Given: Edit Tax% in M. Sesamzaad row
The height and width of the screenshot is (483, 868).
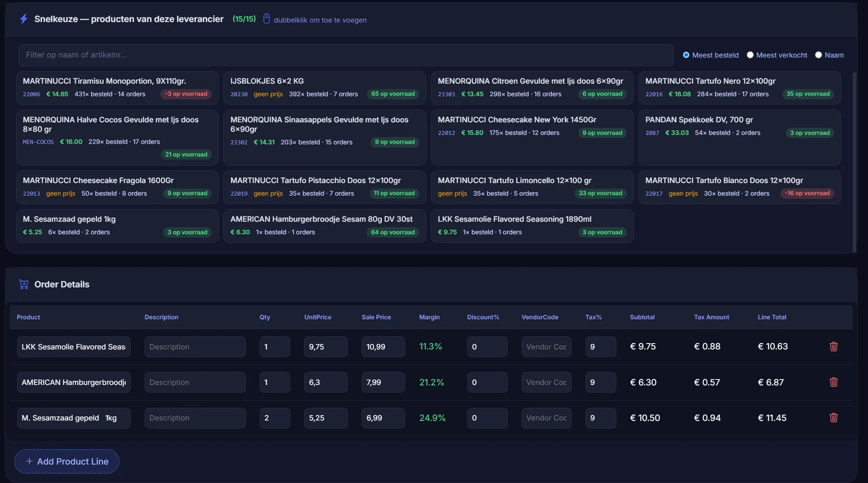Looking at the screenshot, I should coord(601,418).
